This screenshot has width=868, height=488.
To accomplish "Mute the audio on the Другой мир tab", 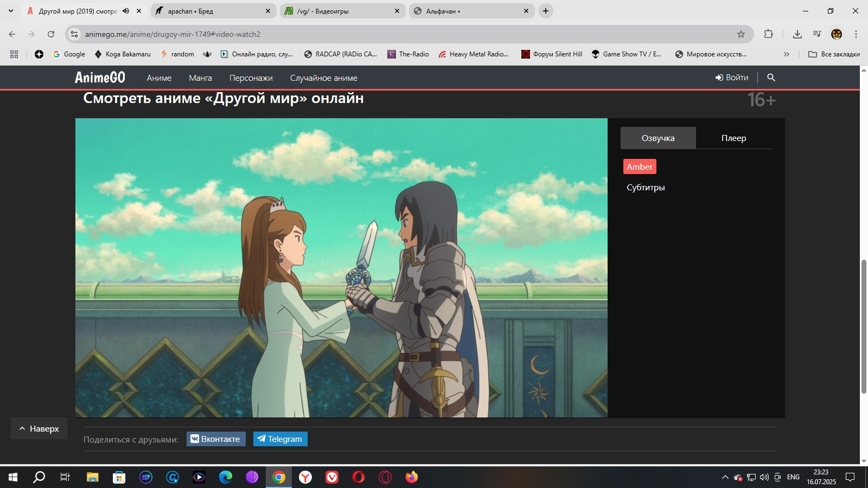I will tap(126, 11).
